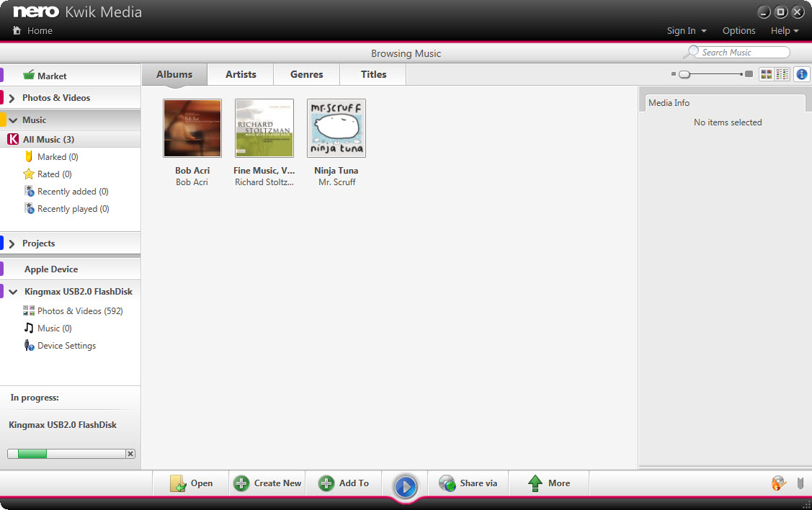Click the Create New button

(x=267, y=483)
